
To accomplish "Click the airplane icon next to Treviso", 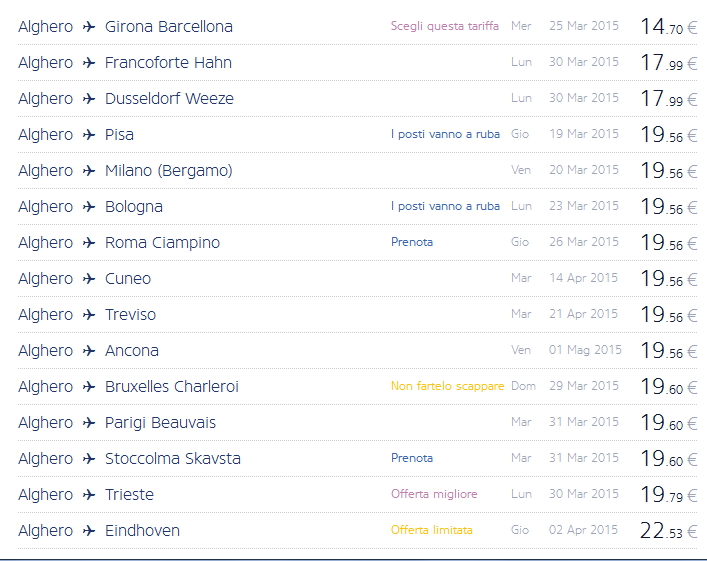I will coord(89,315).
